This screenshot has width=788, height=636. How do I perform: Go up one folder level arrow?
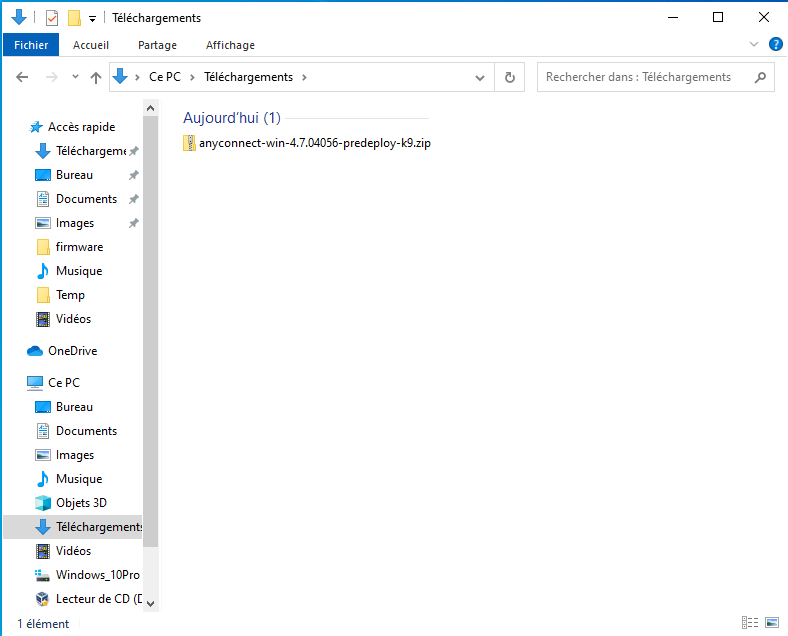point(96,77)
